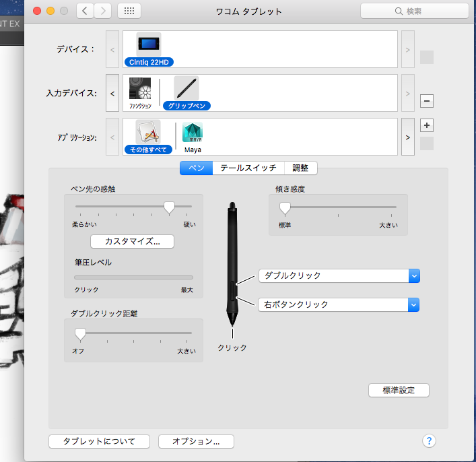476x462 pixels.
Task: Click the minus button to remove input device
Action: click(426, 101)
